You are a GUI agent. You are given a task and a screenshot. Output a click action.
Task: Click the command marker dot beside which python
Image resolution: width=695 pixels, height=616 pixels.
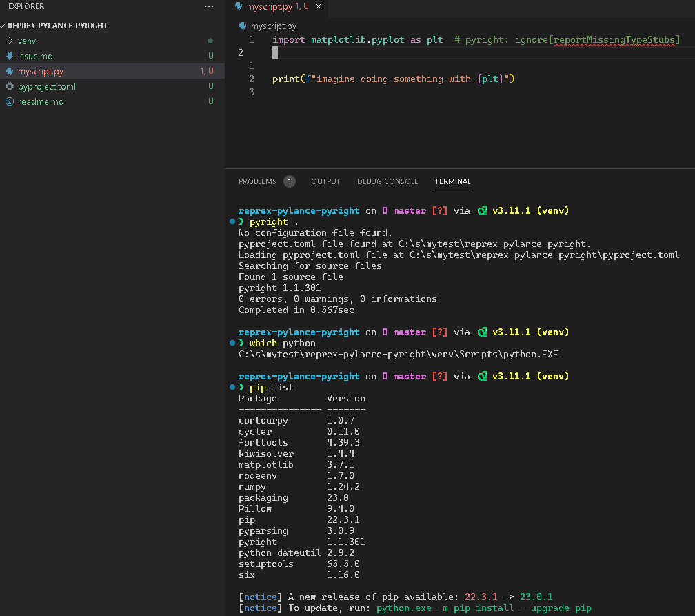tap(232, 343)
